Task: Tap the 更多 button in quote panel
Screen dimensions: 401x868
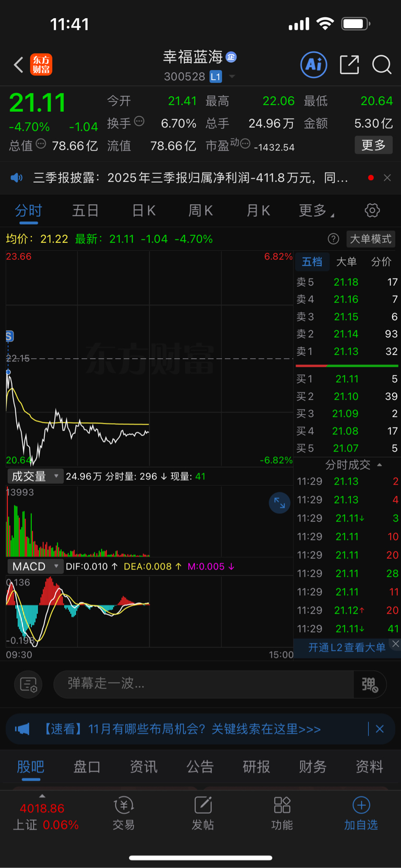Action: pyautogui.click(x=374, y=145)
